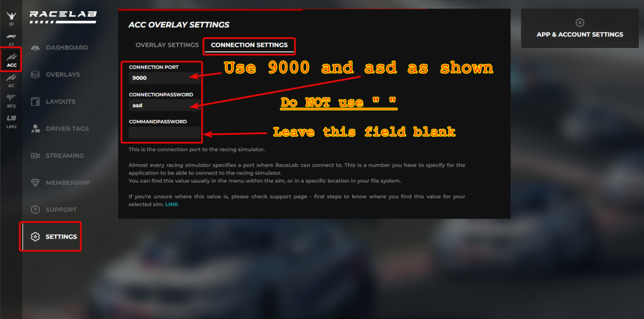Switch to the RF2 sim icon

(x=11, y=100)
